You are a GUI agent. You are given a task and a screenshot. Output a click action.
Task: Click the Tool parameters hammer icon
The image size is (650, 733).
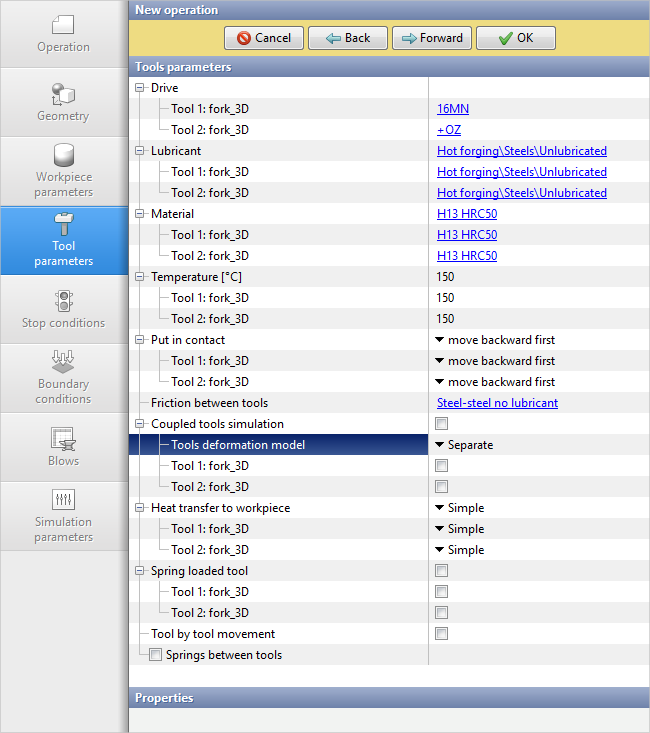point(63,224)
